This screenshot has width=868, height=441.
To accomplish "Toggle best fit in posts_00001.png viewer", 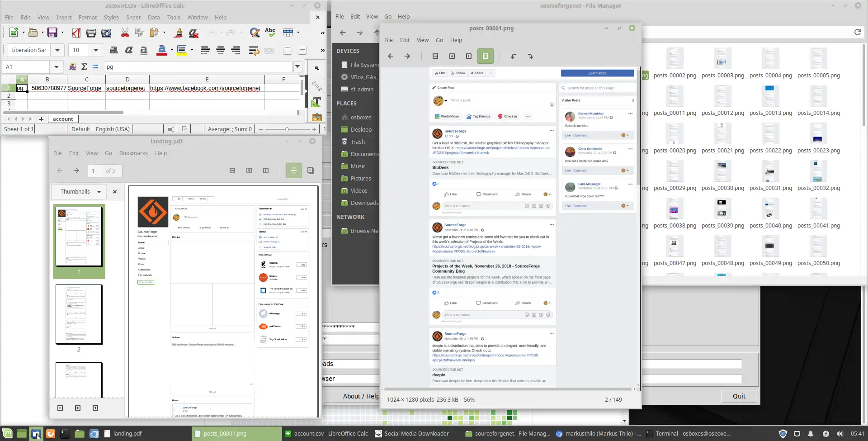I will tap(485, 56).
